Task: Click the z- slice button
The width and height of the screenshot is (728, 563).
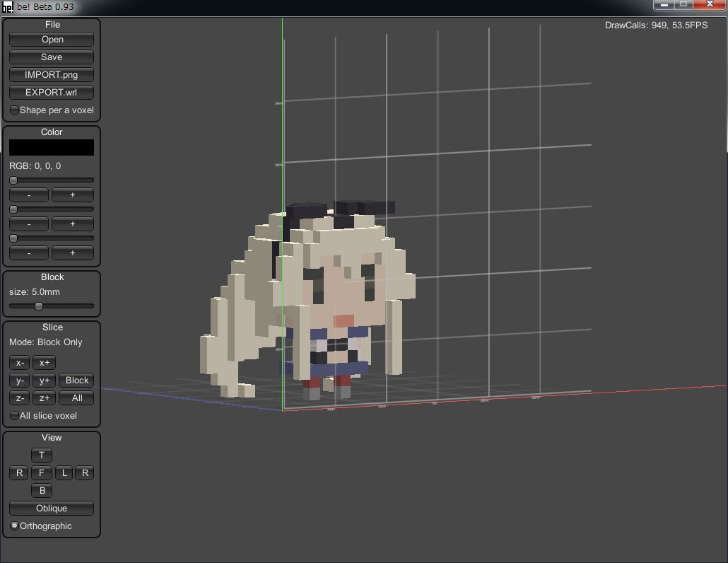Action: (20, 398)
